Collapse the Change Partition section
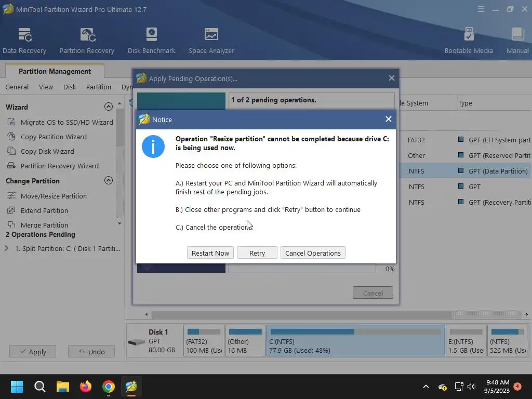This screenshot has height=399, width=532. point(108,180)
